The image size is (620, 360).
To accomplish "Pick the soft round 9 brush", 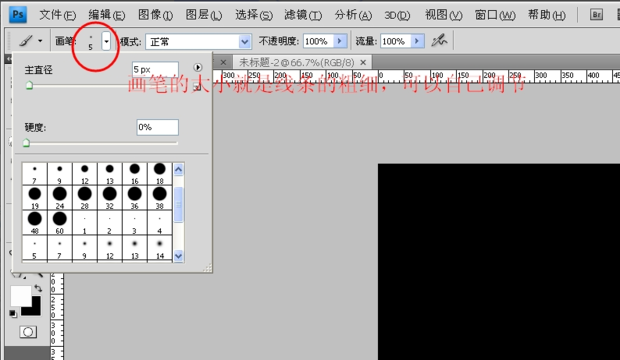I will (85, 249).
